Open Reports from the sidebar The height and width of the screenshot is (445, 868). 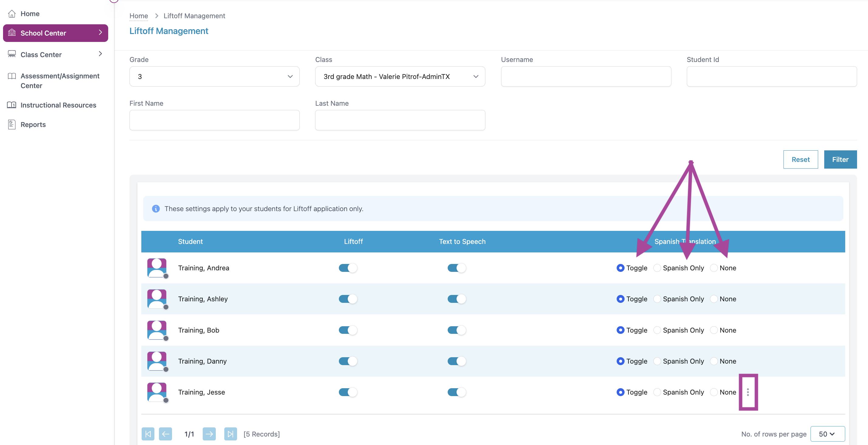pos(33,125)
